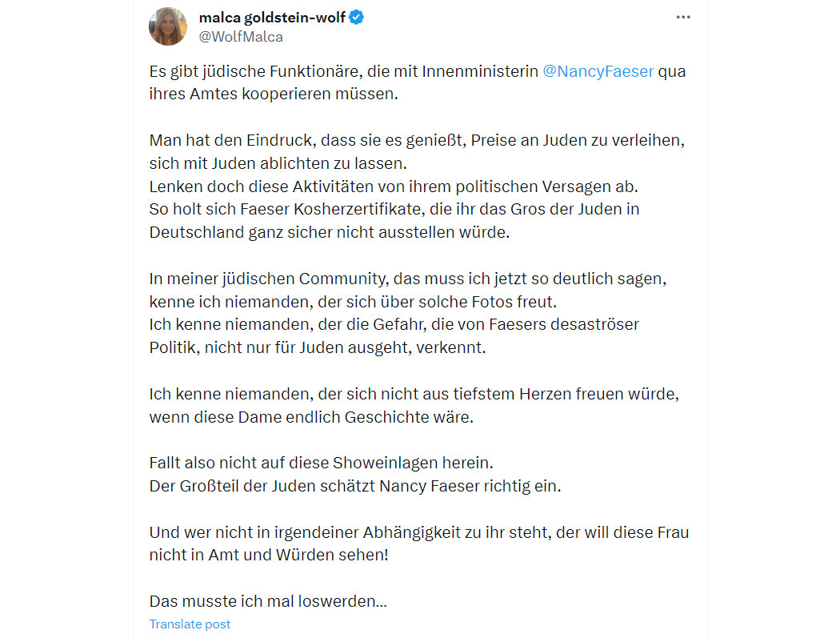Click the line starting 'Man hat den Eindruck'
The image size is (840, 638).
[417, 140]
